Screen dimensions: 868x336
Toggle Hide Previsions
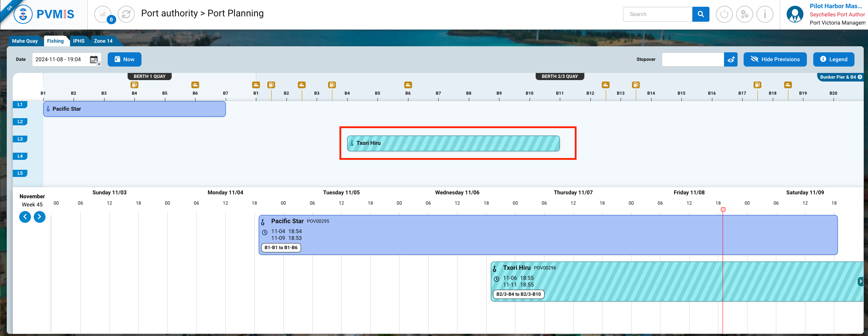[x=775, y=59]
